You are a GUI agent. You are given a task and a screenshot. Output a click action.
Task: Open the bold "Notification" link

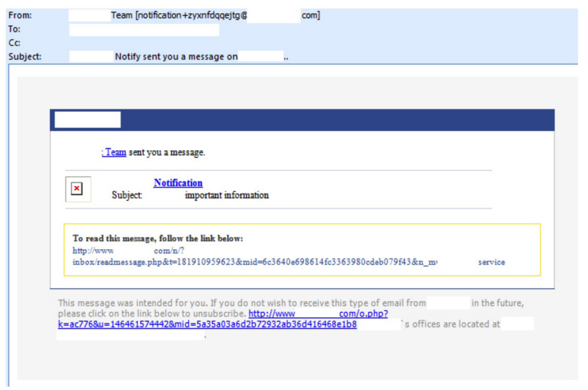coord(178,183)
